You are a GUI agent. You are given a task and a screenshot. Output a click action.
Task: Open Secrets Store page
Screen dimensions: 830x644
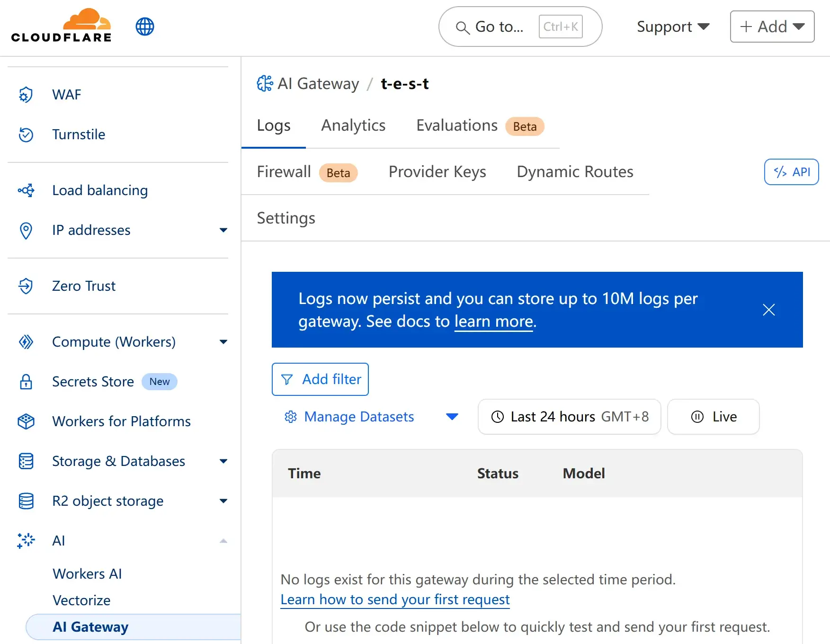tap(93, 382)
